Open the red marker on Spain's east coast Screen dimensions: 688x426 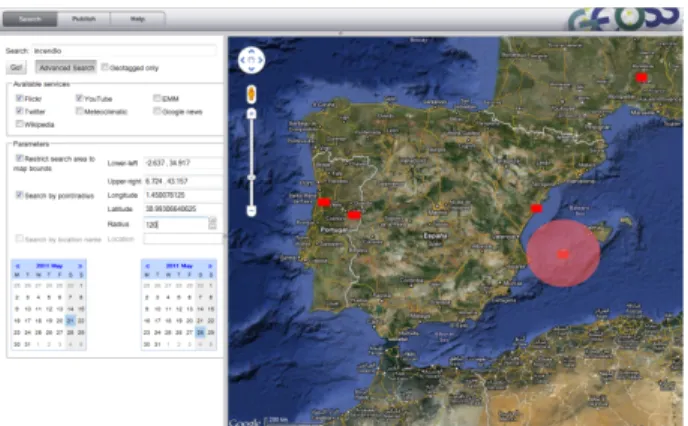point(536,208)
